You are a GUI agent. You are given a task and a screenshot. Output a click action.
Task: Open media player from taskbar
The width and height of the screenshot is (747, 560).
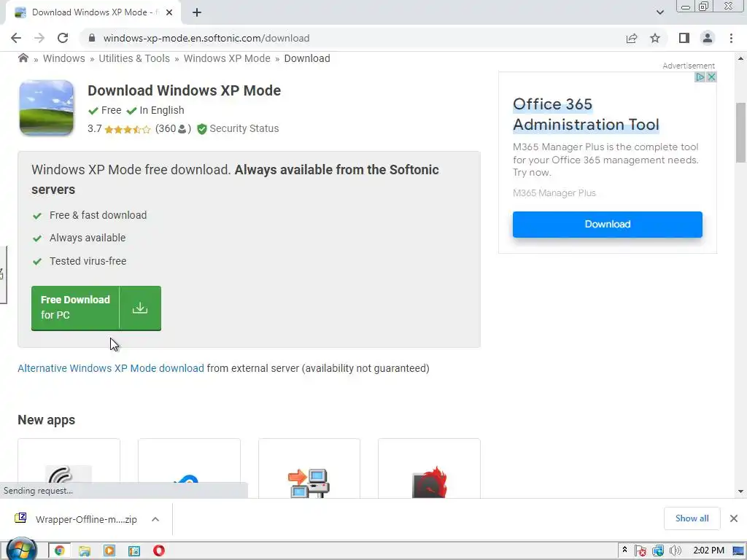click(x=109, y=551)
